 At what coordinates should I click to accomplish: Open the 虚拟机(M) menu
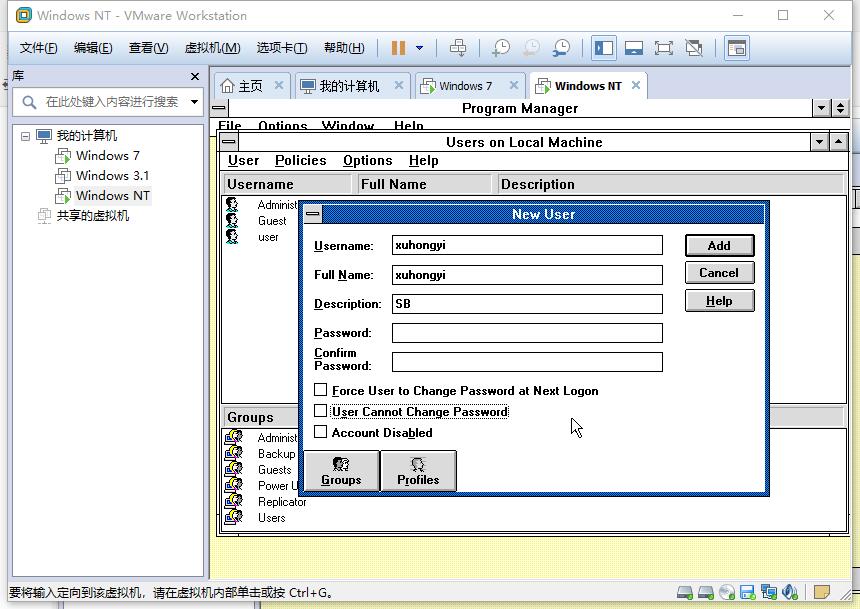coord(212,48)
